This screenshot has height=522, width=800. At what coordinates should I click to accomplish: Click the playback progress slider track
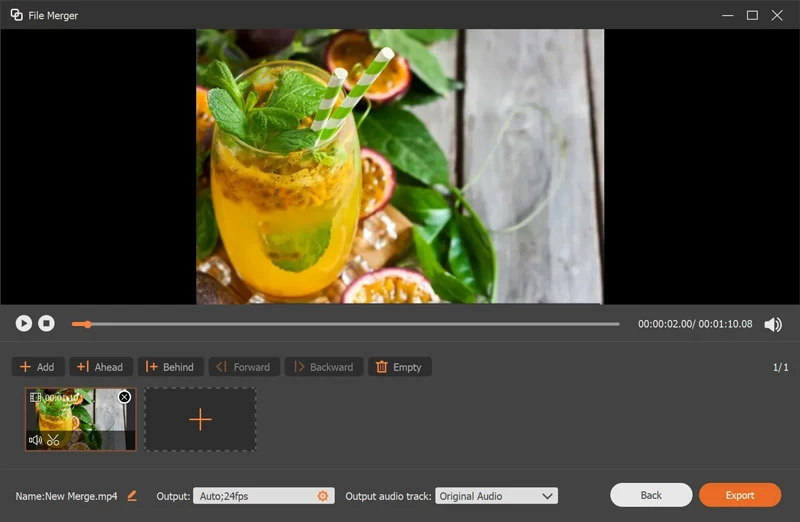pyautogui.click(x=345, y=324)
